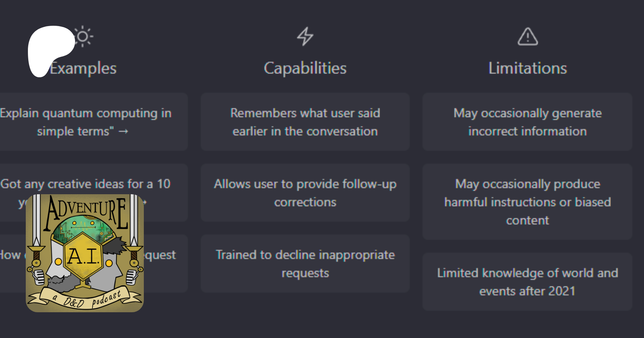This screenshot has width=644, height=338.
Task: Select the "follow-up corrections" capability card
Action: tap(305, 193)
